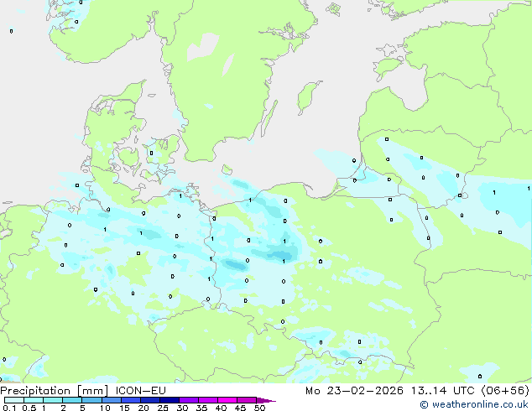Viewport: 532px width, 411px height.
Task: Click the '(06+56)' forecast run text
Action: click(x=505, y=391)
